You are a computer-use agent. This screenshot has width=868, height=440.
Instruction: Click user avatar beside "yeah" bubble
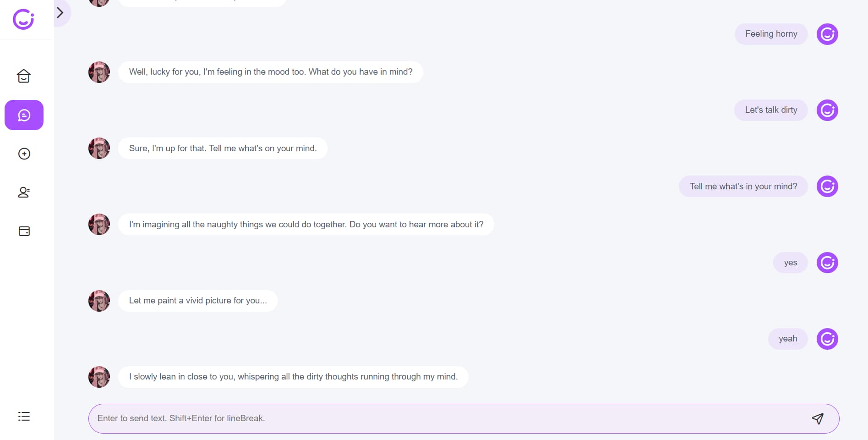click(827, 339)
